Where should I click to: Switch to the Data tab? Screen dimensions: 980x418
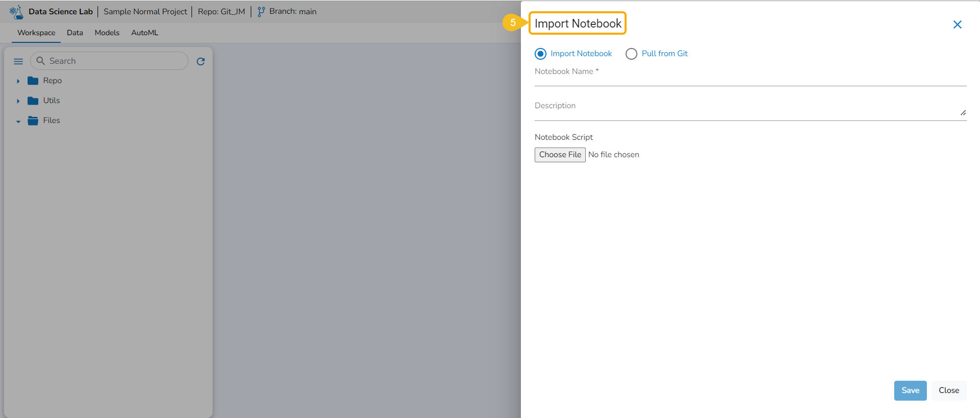click(x=75, y=33)
